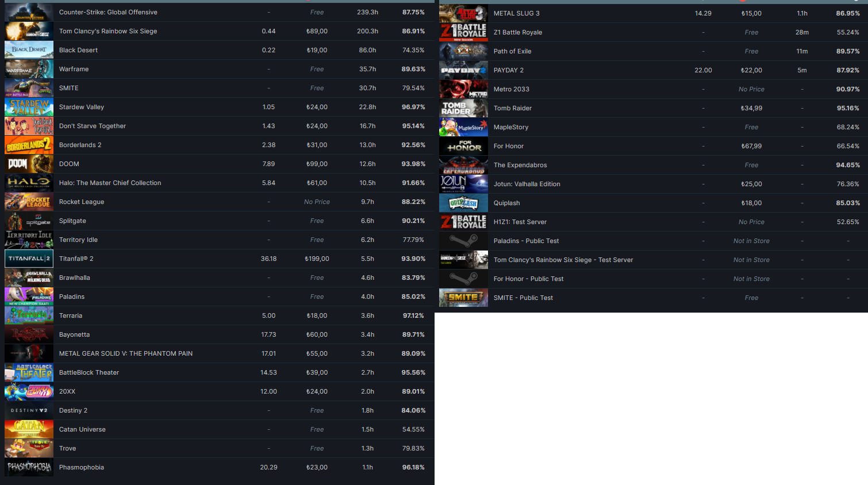Click No Price in the Rocket League row
This screenshot has width=868, height=485.
[x=317, y=202]
